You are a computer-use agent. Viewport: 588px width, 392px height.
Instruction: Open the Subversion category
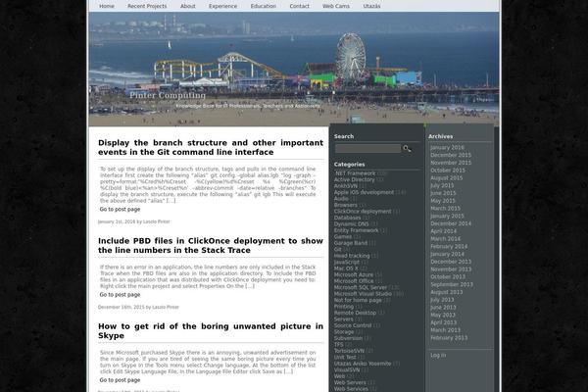(348, 338)
